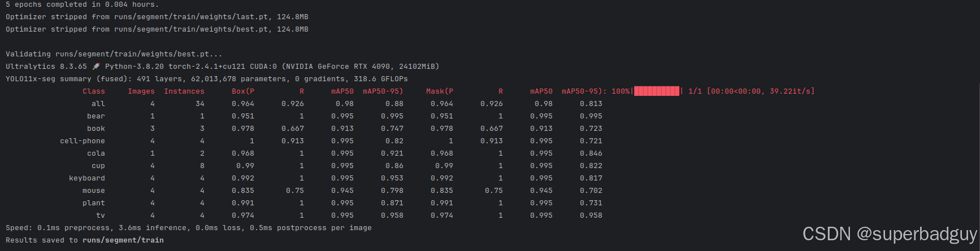The width and height of the screenshot is (980, 251).
Task: Click the value 0.702 in the mouse row
Action: [x=591, y=191]
